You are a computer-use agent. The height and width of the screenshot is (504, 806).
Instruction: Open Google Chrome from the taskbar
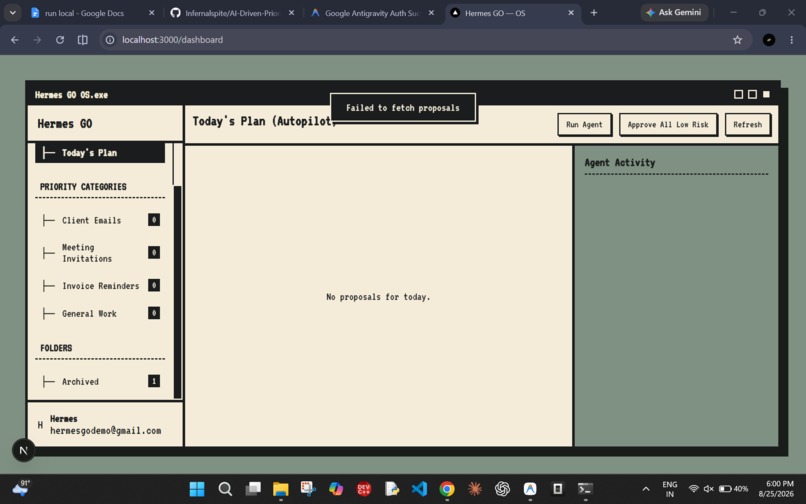click(x=447, y=489)
